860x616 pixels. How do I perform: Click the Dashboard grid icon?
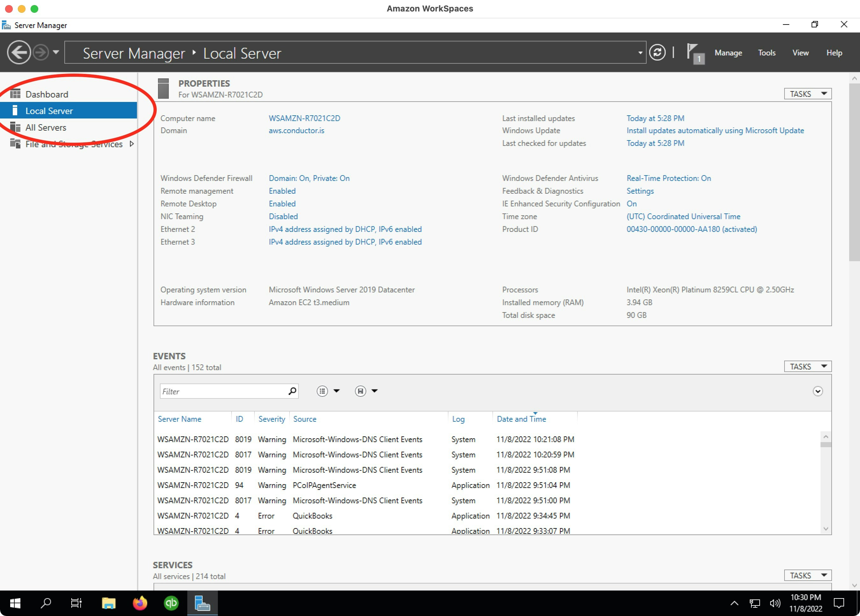click(15, 94)
